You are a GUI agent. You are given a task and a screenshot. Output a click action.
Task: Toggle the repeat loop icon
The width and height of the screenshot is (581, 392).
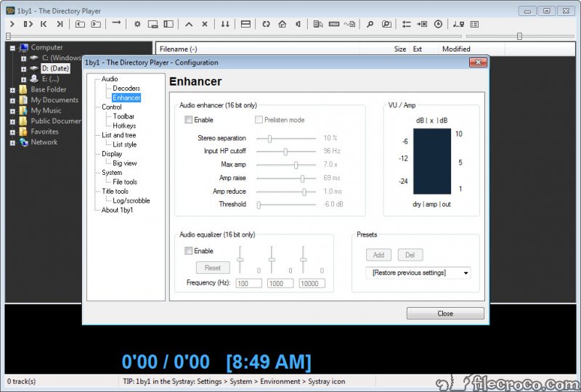click(266, 24)
